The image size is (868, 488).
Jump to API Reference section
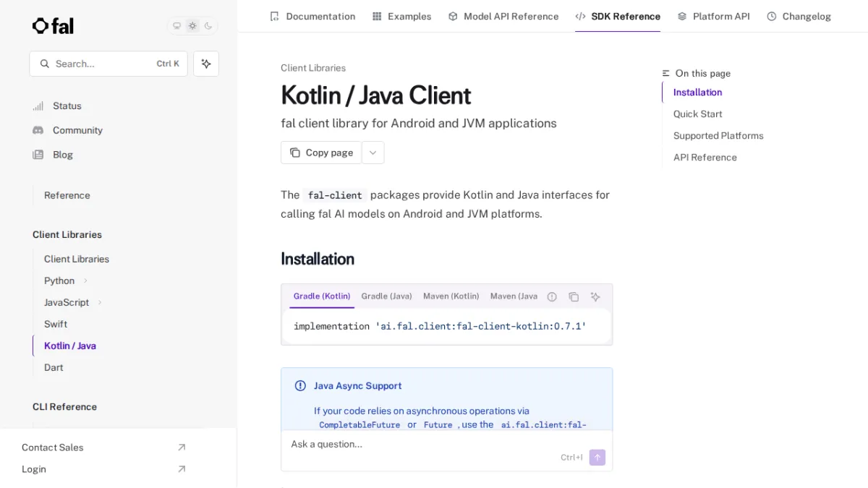click(705, 158)
